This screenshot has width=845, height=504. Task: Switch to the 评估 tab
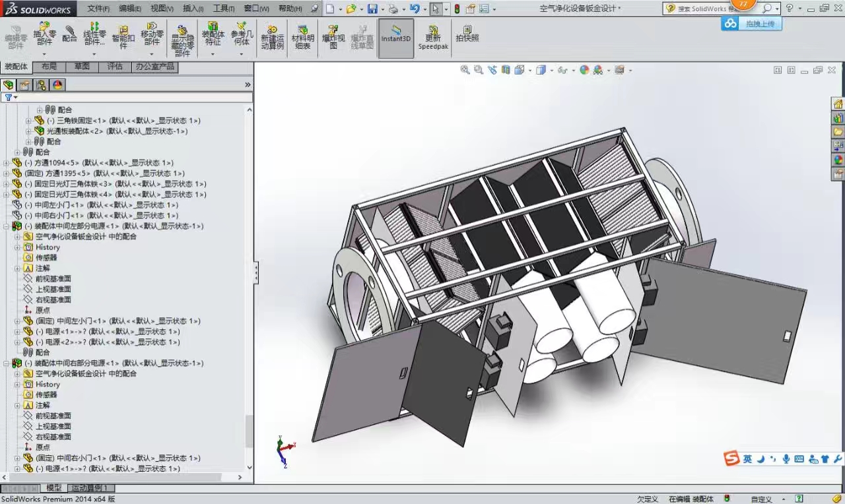coord(115,67)
